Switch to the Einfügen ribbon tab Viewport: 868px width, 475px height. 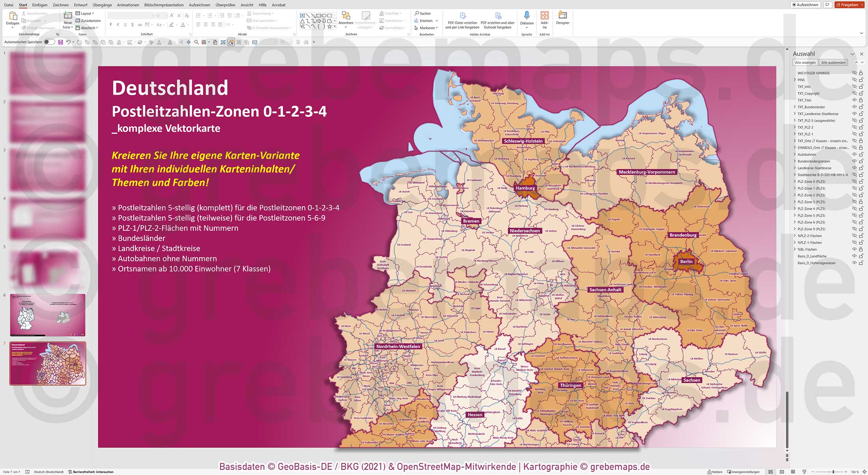click(39, 5)
